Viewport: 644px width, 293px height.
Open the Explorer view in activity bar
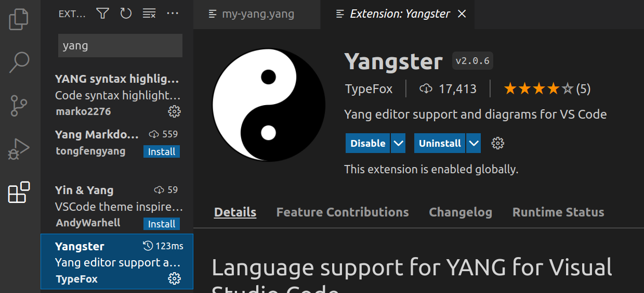coord(19,19)
